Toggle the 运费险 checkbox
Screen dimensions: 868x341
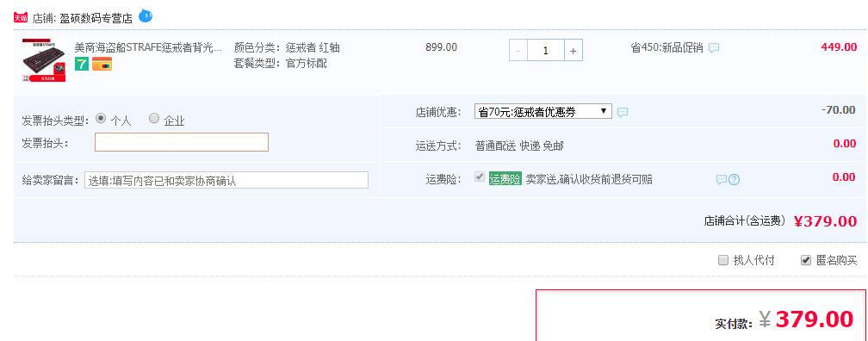(x=480, y=177)
